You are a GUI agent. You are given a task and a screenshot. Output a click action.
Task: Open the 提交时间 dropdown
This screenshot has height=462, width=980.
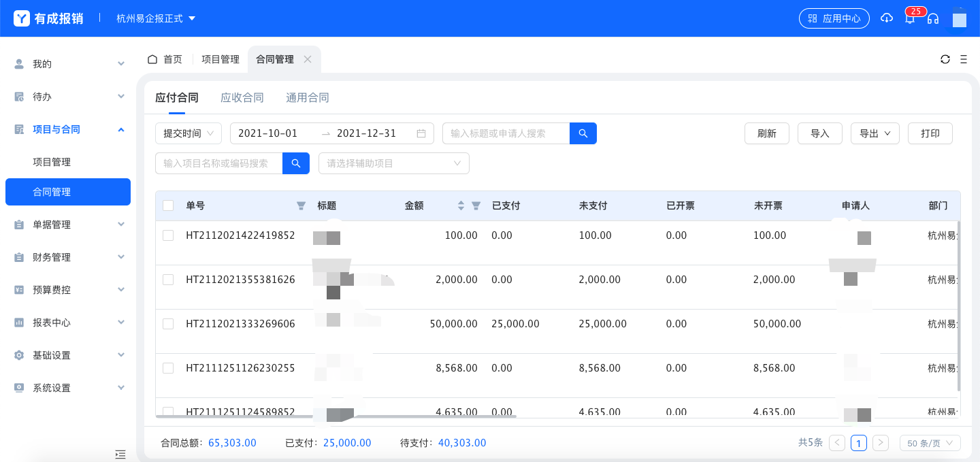(189, 133)
